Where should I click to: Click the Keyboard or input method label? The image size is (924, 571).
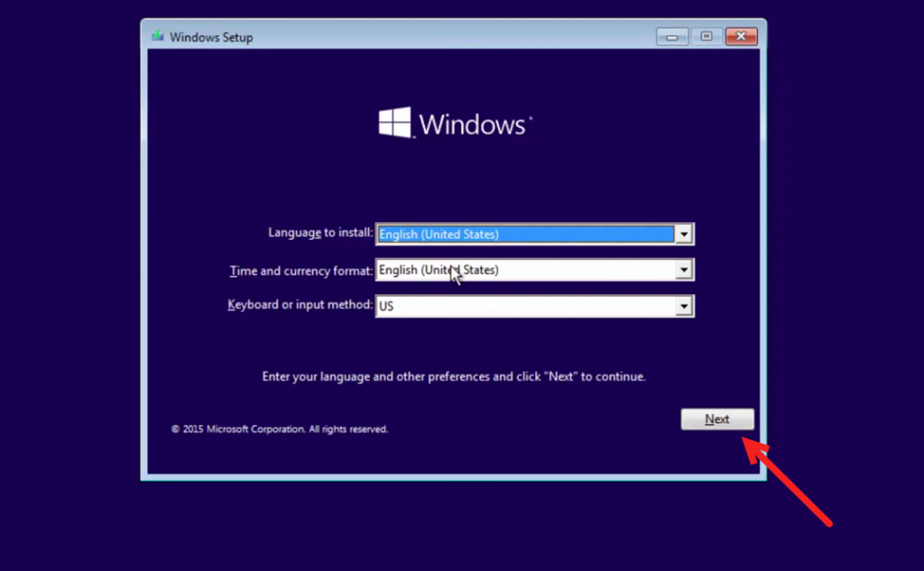tap(300, 305)
